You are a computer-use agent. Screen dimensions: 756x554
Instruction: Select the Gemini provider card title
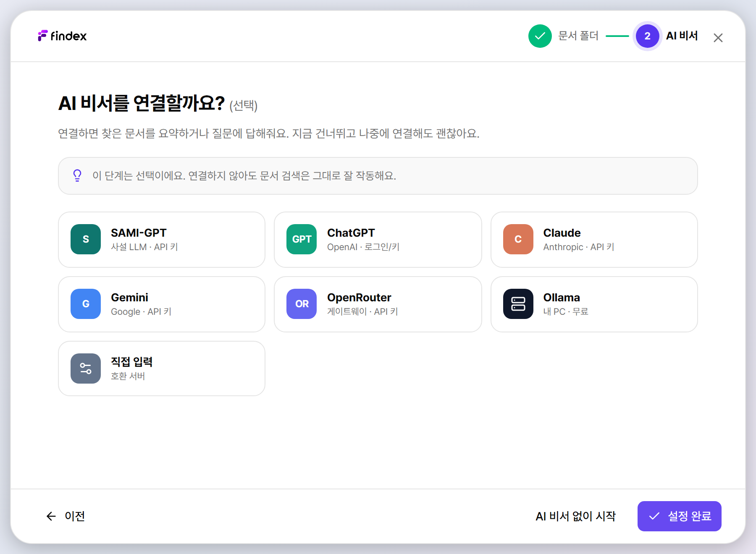(x=129, y=298)
